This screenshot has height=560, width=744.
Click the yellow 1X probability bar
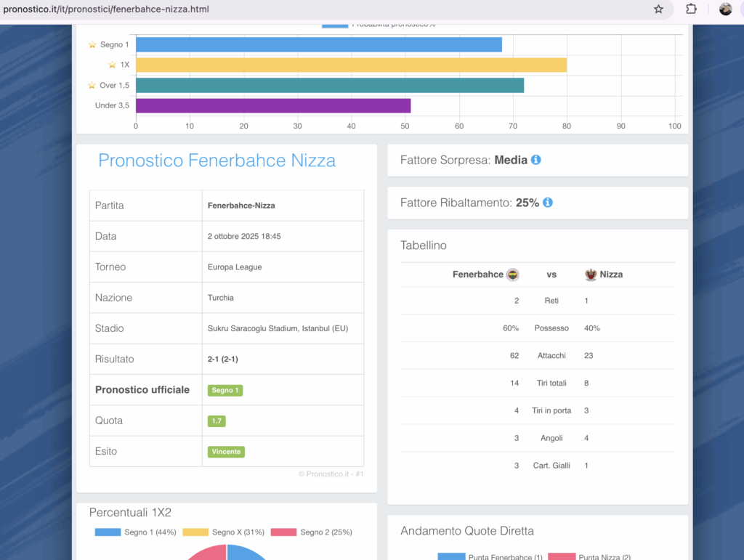(351, 65)
